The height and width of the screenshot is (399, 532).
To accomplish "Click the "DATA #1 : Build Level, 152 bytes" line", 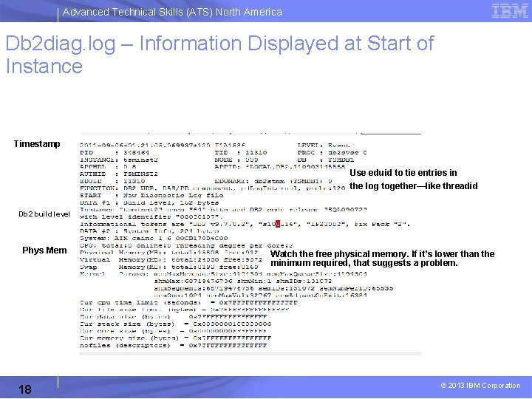I will (149, 202).
